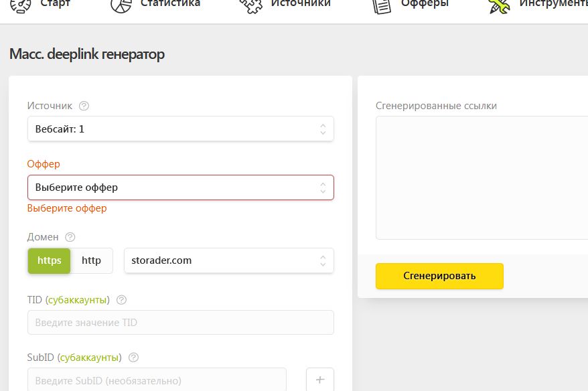Image resolution: width=588 pixels, height=391 pixels.
Task: Click the Старт gauge icon
Action: coord(21,6)
